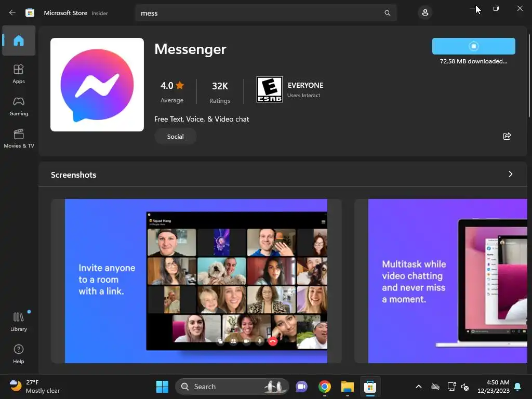Screen dimensions: 532x399
Task: Click the Microsoft Store logo icon
Action: pyautogui.click(x=30, y=13)
